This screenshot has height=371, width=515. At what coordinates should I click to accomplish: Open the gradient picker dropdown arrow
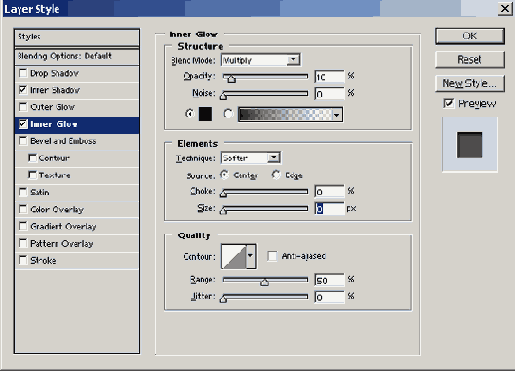point(337,115)
